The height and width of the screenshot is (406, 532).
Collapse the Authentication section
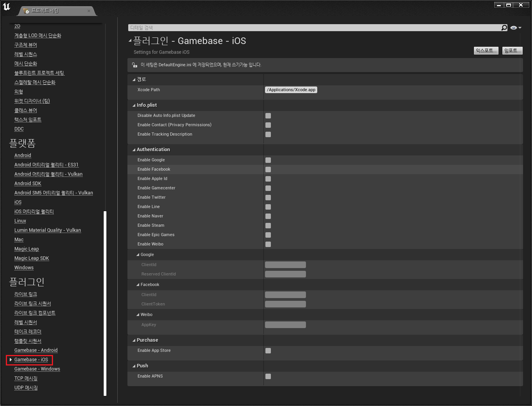(x=134, y=150)
